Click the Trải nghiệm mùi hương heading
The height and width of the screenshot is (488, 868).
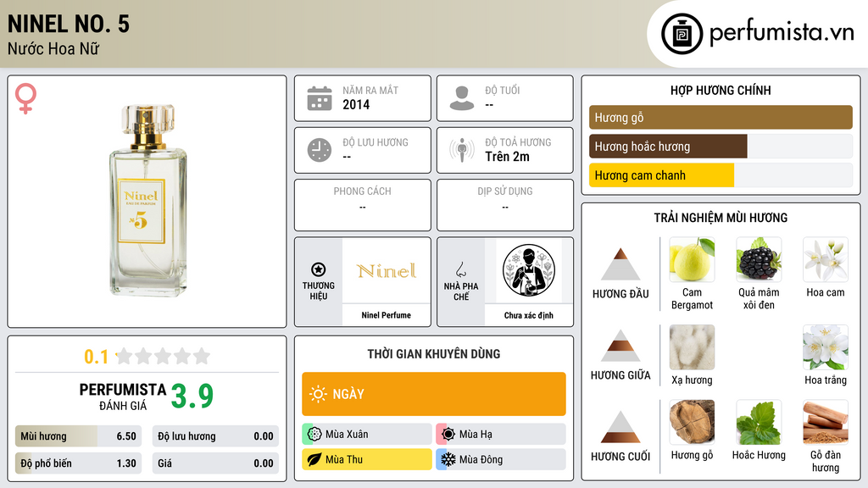coord(721,218)
